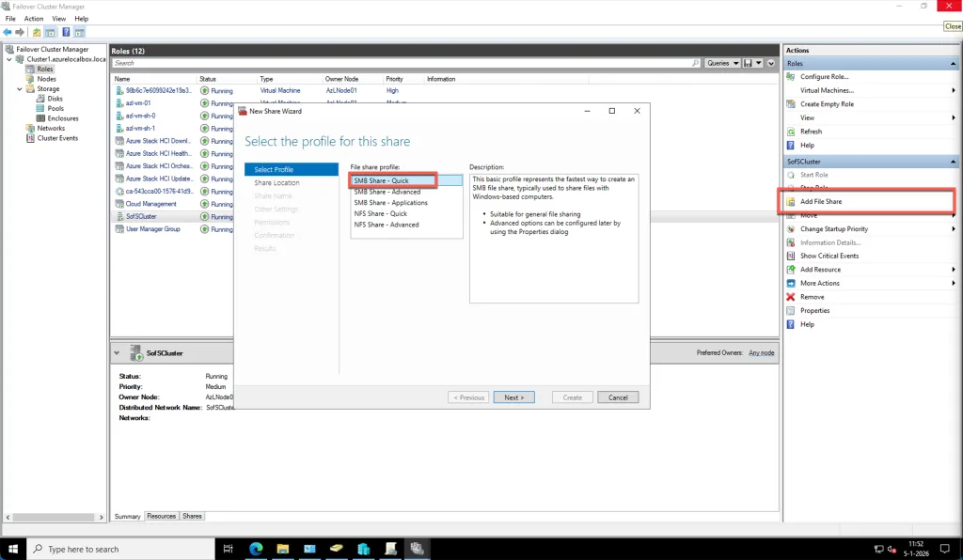The height and width of the screenshot is (560, 963).
Task: Click the Refresh action under Roles
Action: click(x=811, y=132)
